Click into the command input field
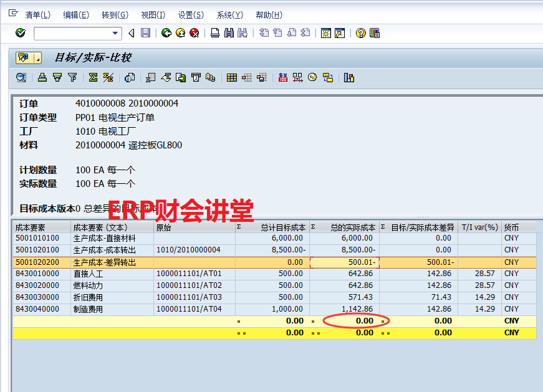 coord(72,33)
